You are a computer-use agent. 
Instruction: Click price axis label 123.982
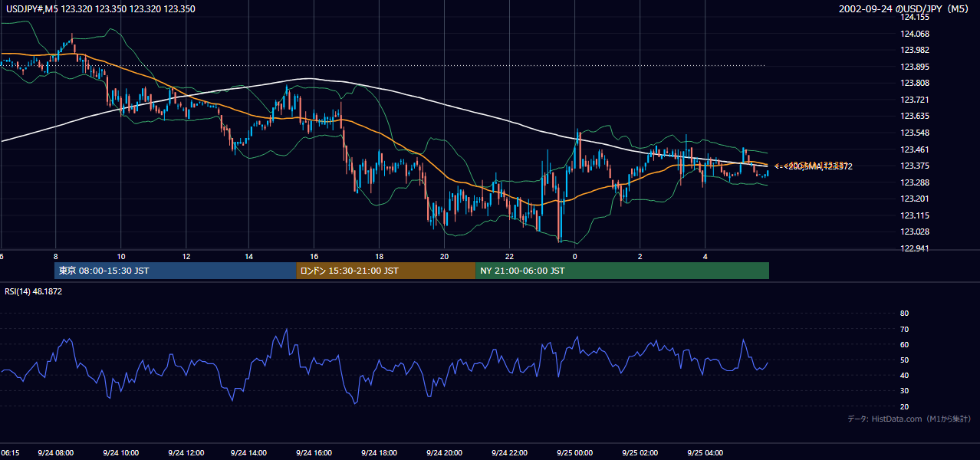pyautogui.click(x=914, y=50)
